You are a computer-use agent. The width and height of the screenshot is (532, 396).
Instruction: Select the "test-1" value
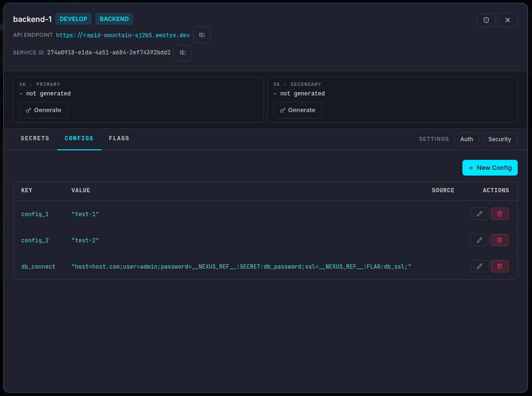click(x=85, y=214)
